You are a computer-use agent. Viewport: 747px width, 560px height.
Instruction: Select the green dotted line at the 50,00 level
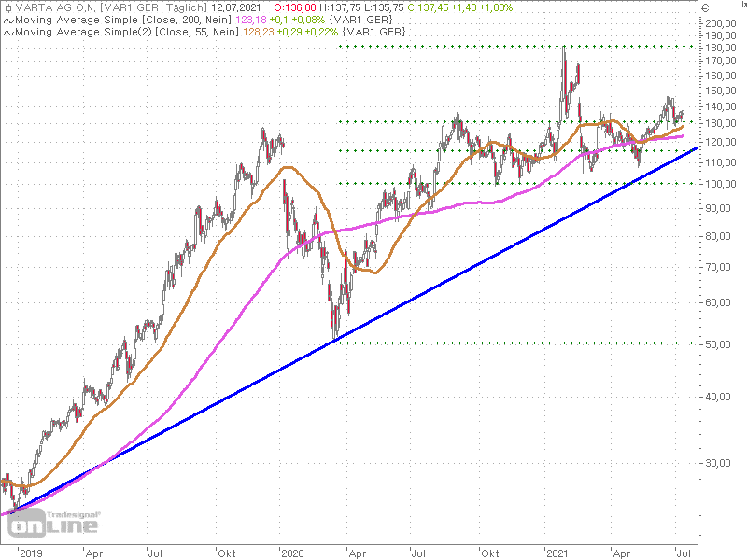coord(514,343)
